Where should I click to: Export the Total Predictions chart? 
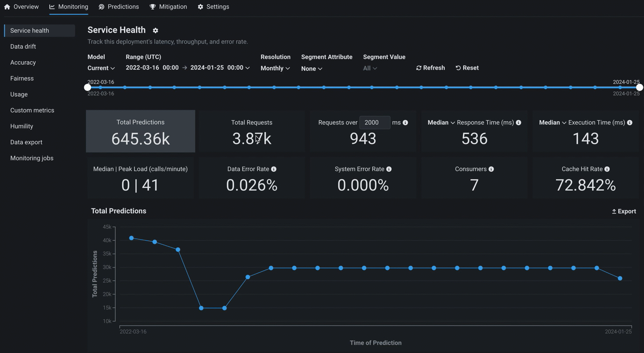pyautogui.click(x=624, y=212)
